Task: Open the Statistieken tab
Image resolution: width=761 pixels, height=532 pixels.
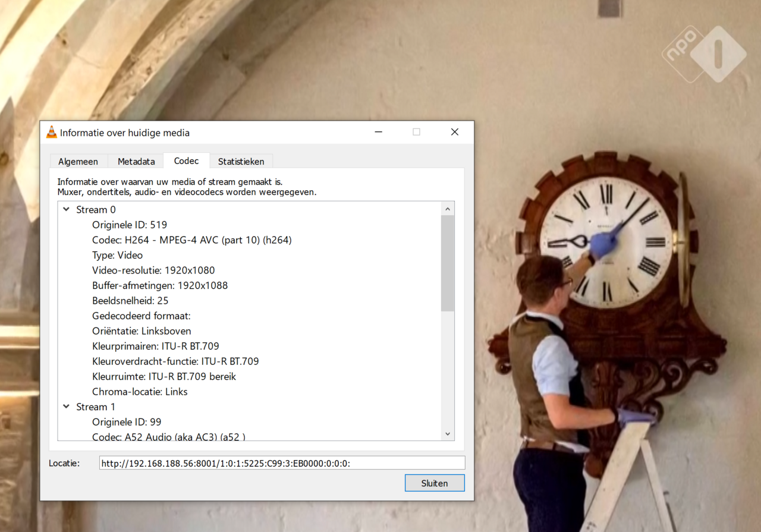Action: pyautogui.click(x=241, y=161)
